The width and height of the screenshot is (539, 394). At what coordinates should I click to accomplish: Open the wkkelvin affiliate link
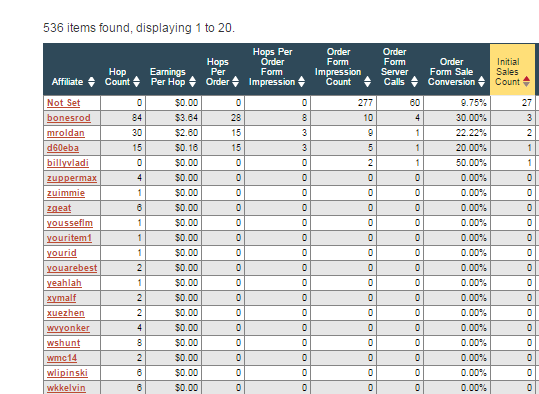coord(66,388)
